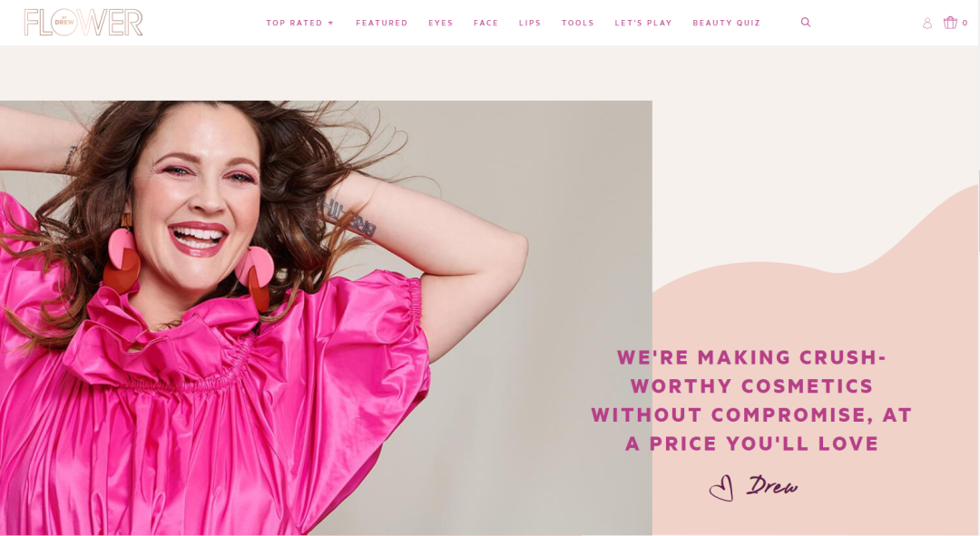Click the Flower by Drew logo
The height and width of the screenshot is (536, 980).
pyautogui.click(x=83, y=23)
